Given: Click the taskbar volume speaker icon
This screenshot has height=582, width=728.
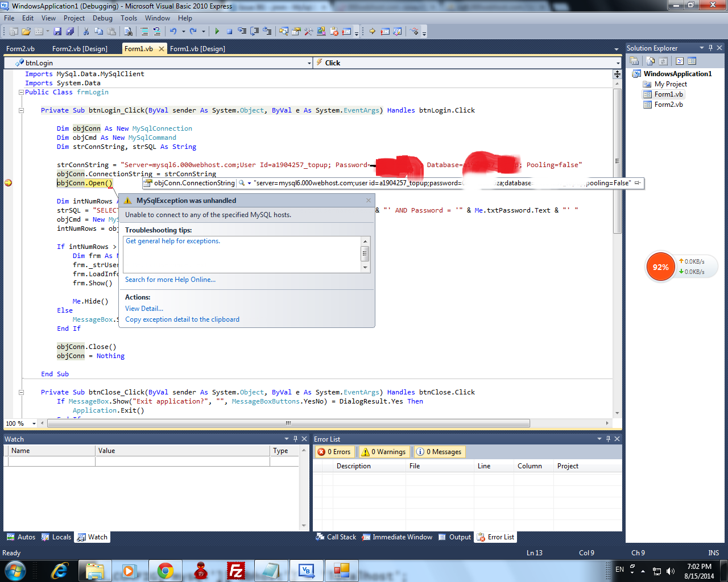Looking at the screenshot, I should 671,571.
